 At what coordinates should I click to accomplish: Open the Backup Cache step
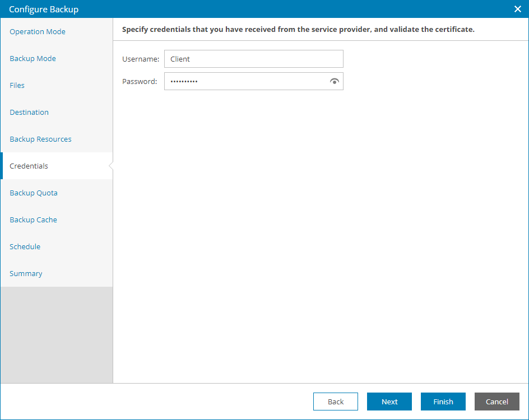(x=33, y=220)
